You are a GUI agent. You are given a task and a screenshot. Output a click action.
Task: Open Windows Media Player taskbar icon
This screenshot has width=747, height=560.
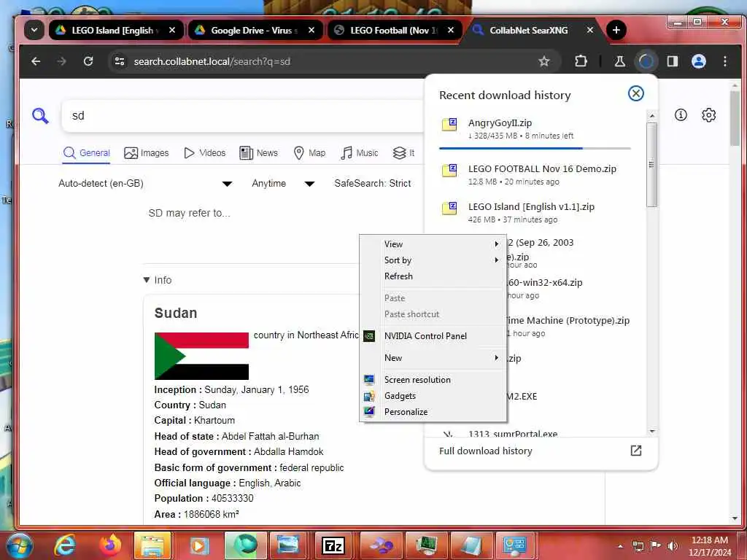tap(198, 545)
